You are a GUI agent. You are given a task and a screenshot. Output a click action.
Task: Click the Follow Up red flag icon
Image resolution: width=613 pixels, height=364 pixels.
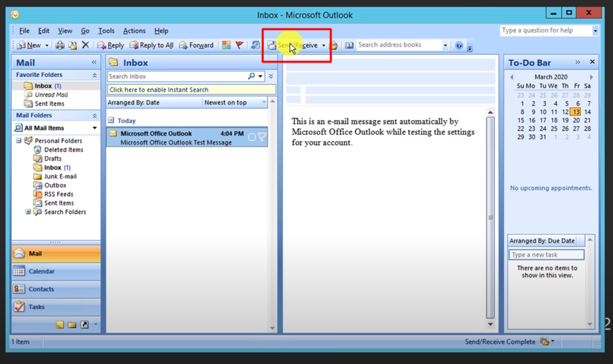pos(239,45)
